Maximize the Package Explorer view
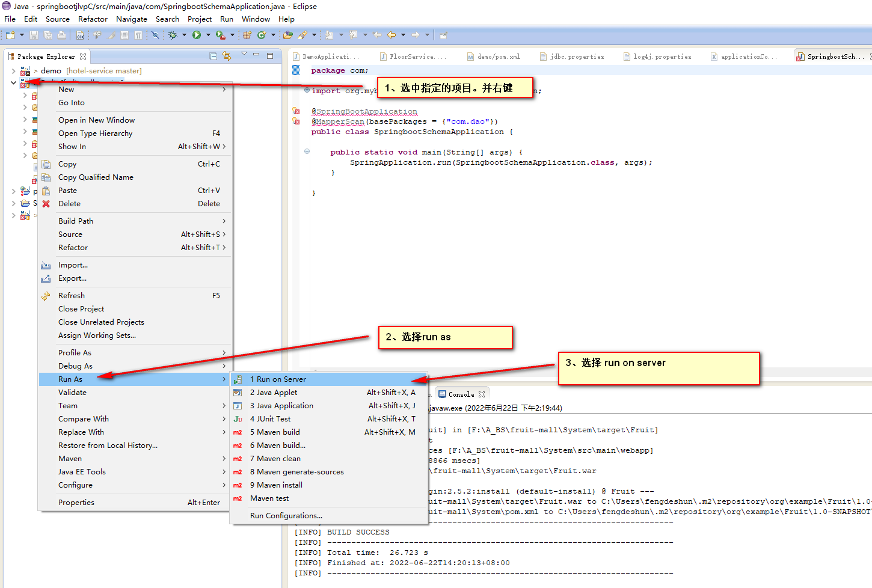Screen dimensions: 872x588 pos(270,56)
